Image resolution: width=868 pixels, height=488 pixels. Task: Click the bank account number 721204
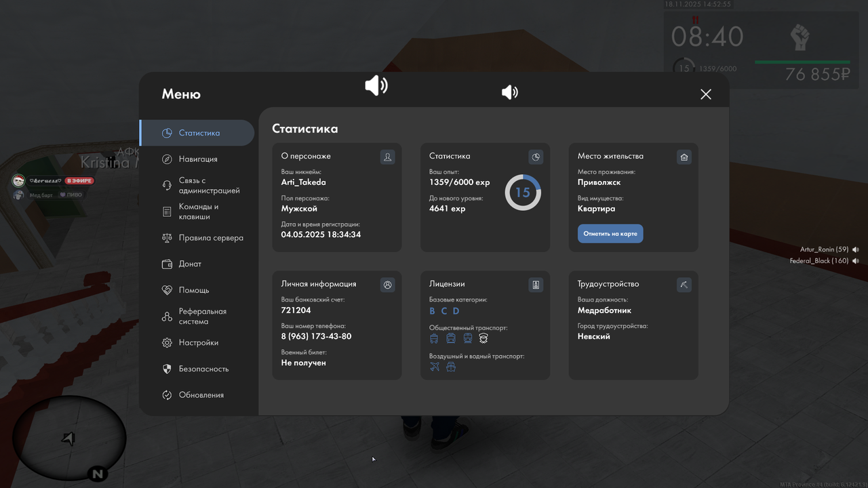tap(296, 310)
